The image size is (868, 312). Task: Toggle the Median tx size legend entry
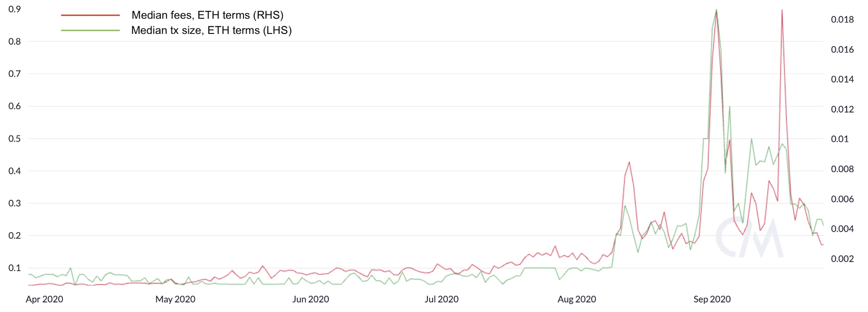coord(211,30)
